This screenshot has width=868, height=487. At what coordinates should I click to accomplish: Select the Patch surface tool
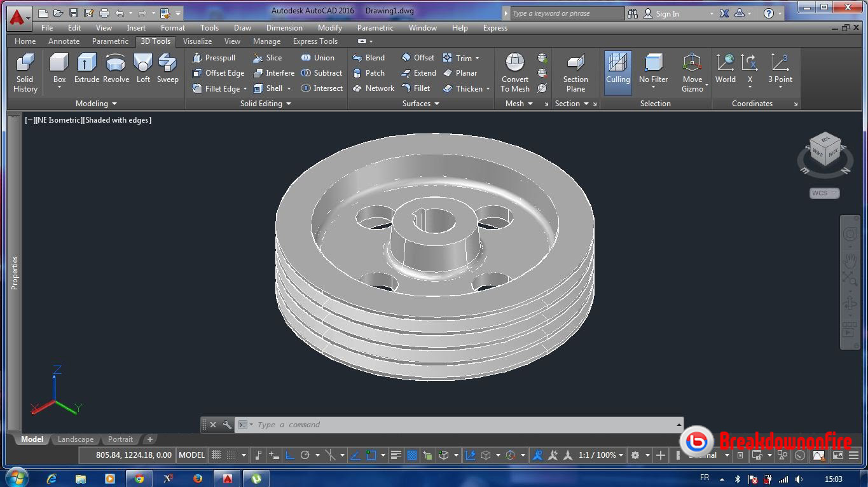(369, 73)
